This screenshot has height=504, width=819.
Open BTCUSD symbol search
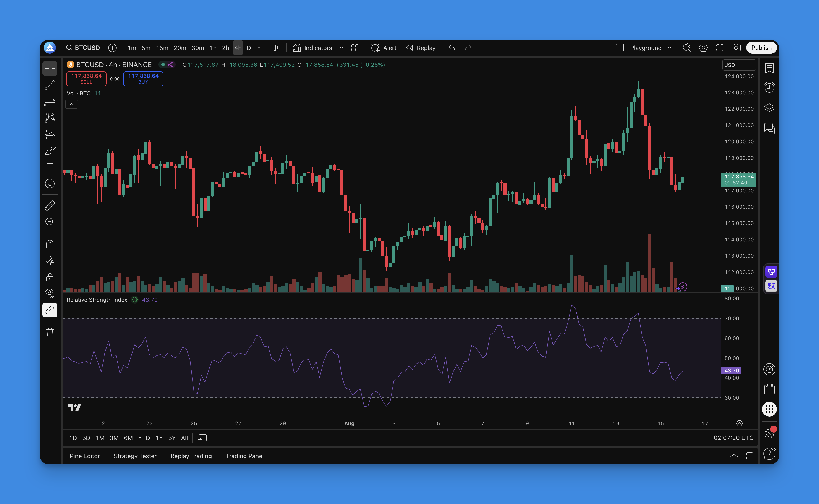(83, 48)
